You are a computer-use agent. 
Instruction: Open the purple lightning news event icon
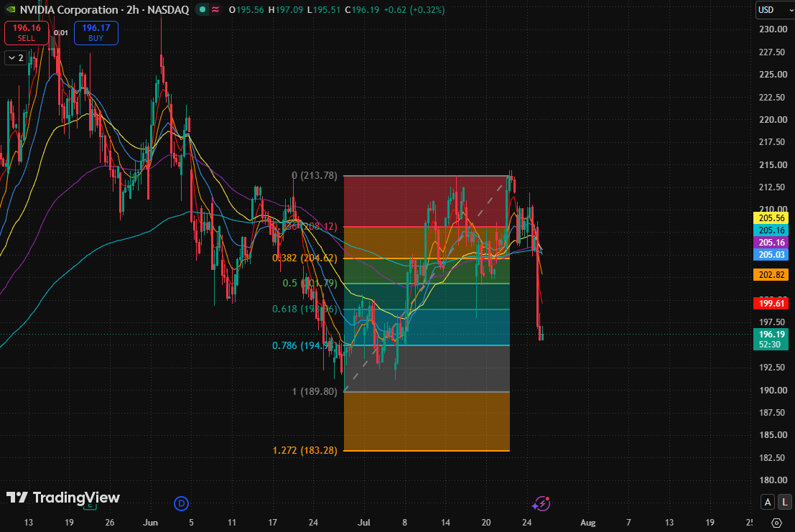coord(541,503)
